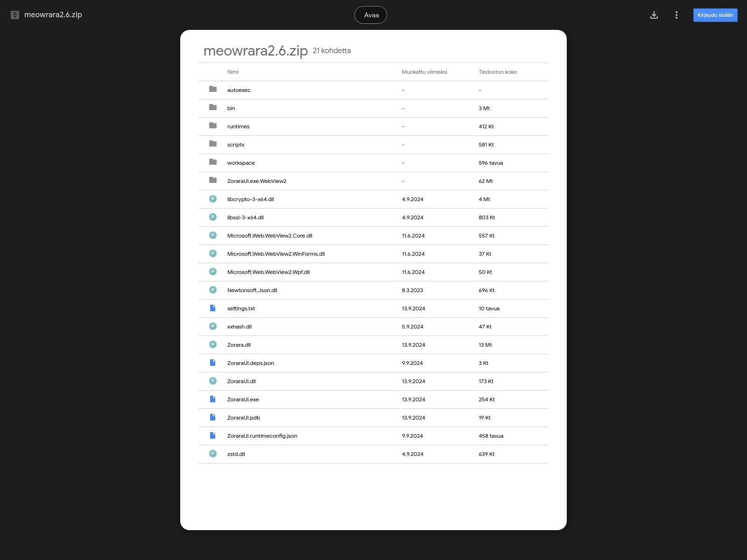Click the settings.txt document icon
Image resolution: width=747 pixels, height=560 pixels.
pyautogui.click(x=213, y=308)
